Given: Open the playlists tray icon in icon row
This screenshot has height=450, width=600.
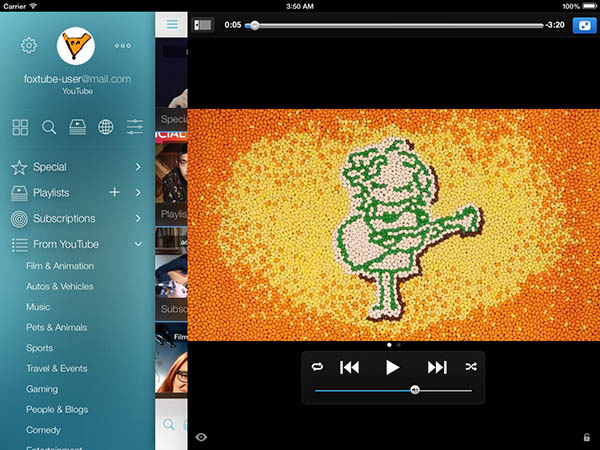Looking at the screenshot, I should coord(77,127).
